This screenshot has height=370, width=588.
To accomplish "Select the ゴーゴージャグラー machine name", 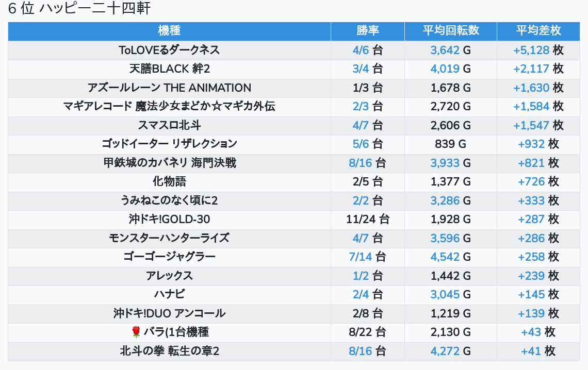I will (x=169, y=257).
